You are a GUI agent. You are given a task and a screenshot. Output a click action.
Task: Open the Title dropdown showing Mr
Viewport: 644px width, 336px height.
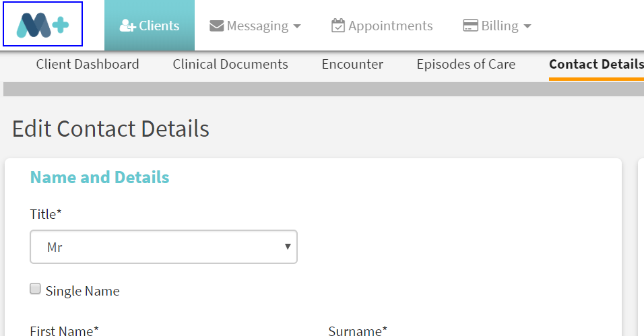(164, 247)
